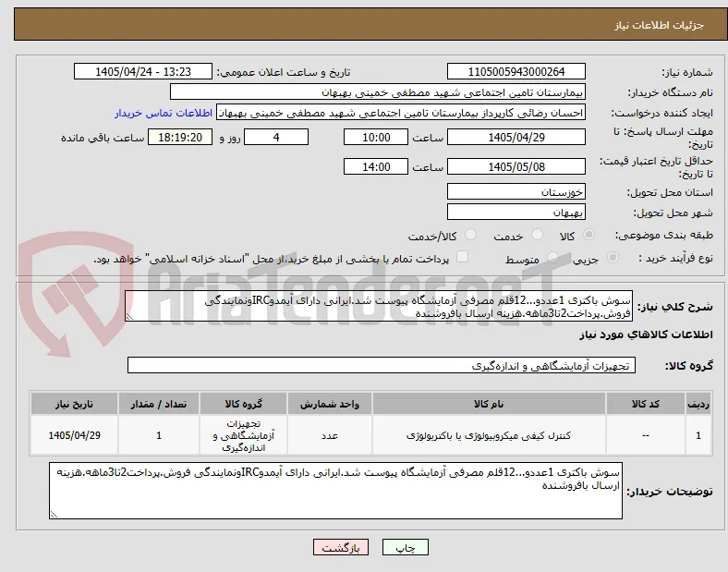Click the تاریخ نیاز column header
This screenshot has height=572, width=728.
pos(74,404)
